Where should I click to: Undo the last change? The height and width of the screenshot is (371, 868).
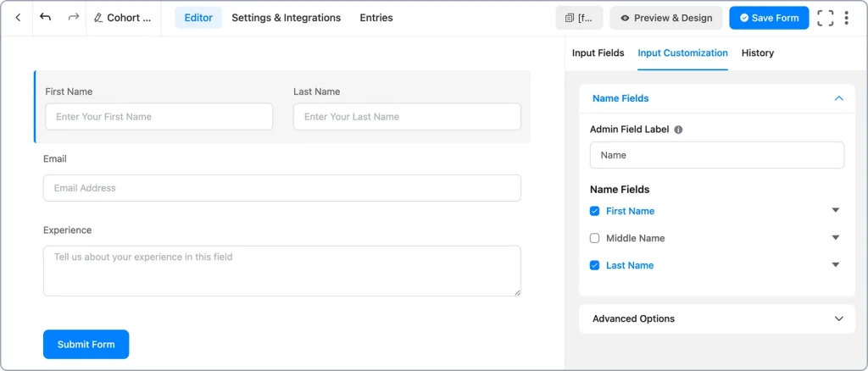46,17
